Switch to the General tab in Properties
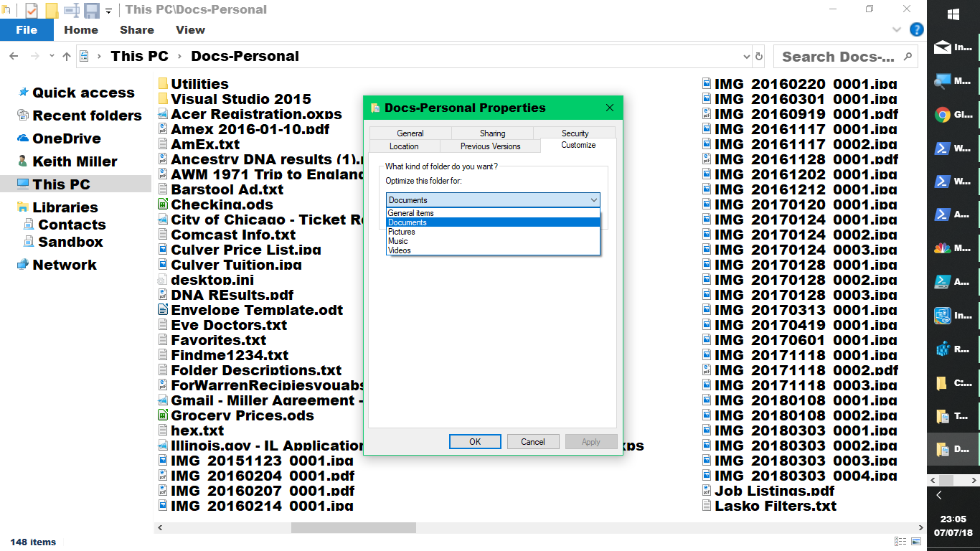 pyautogui.click(x=410, y=133)
